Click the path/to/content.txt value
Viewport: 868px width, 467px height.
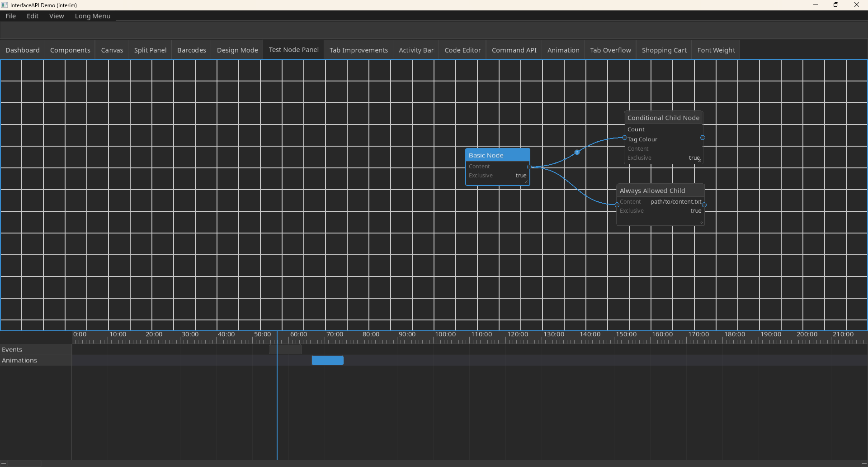(x=676, y=202)
